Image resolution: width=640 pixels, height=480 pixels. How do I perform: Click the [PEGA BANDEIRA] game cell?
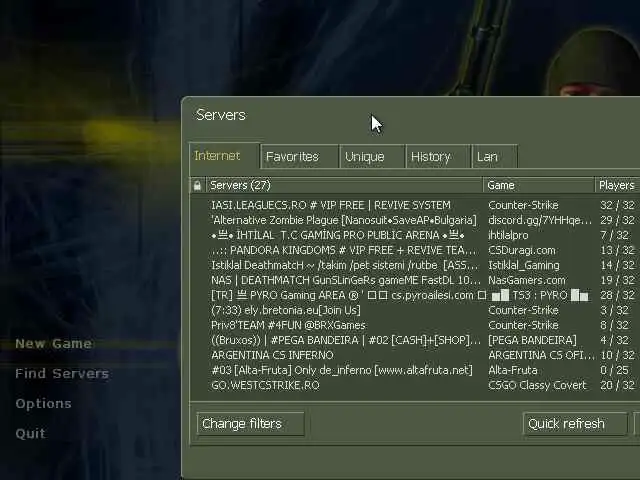(532, 340)
